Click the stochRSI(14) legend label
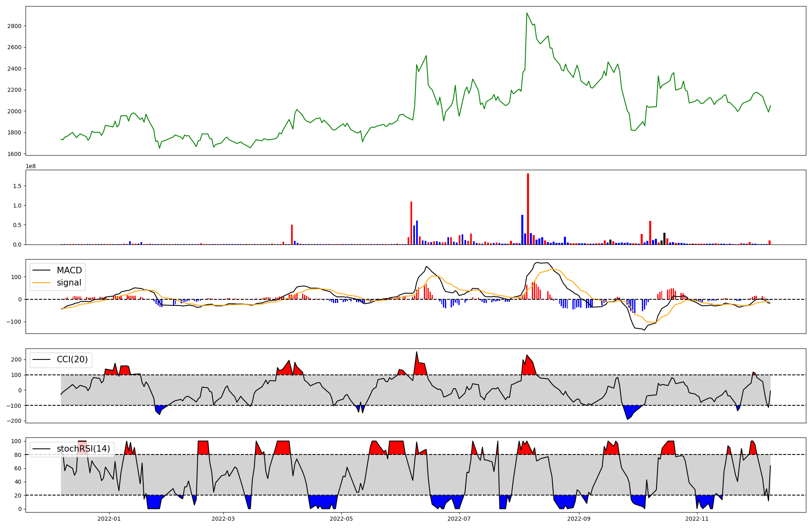This screenshot has width=812, height=528. (x=83, y=449)
